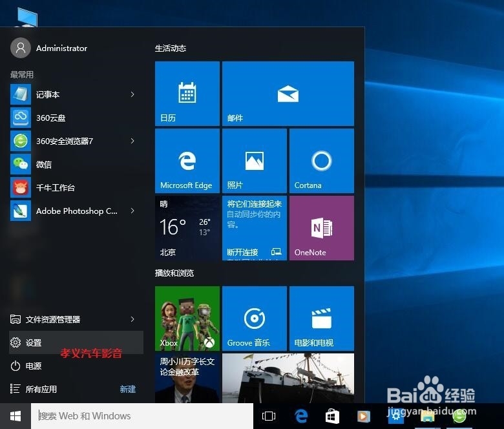504x429 pixels.
Task: Focus the 搜索 Web 和 Windows search box
Action: click(x=142, y=416)
